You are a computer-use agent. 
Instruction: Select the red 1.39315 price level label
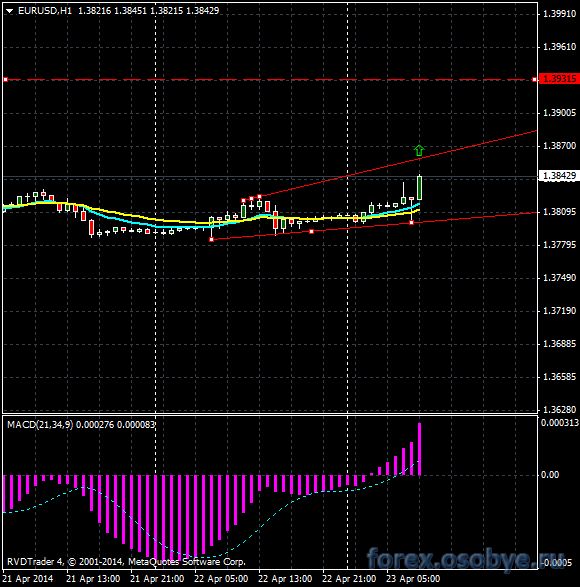(559, 79)
